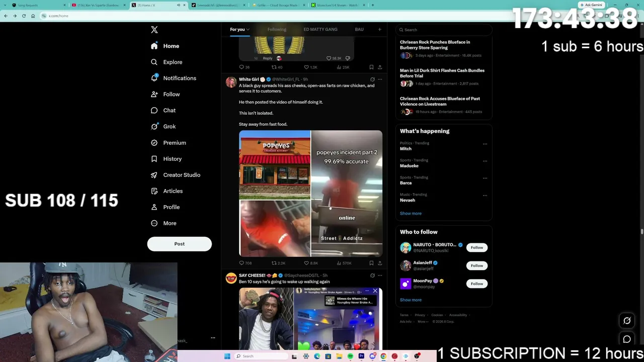The height and width of the screenshot is (362, 644).
Task: Show more under What's happening
Action: [411, 213]
